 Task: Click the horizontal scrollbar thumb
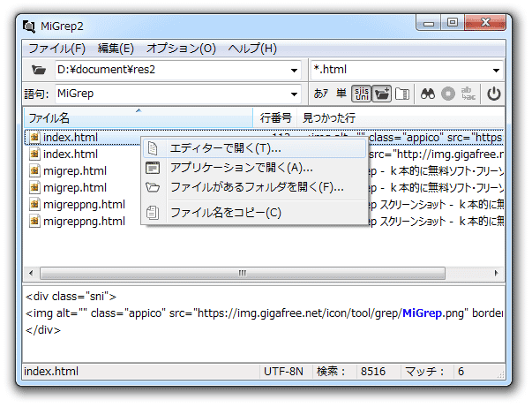[243, 274]
